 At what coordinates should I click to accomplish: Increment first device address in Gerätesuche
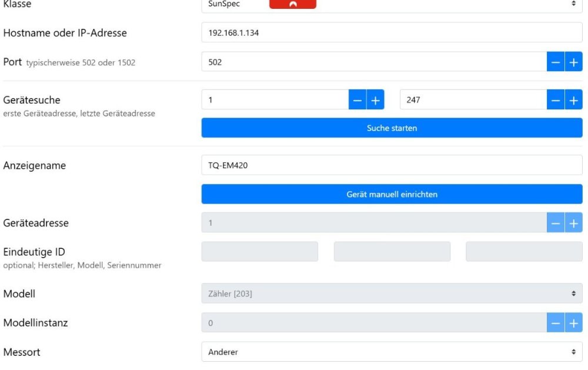[375, 100]
